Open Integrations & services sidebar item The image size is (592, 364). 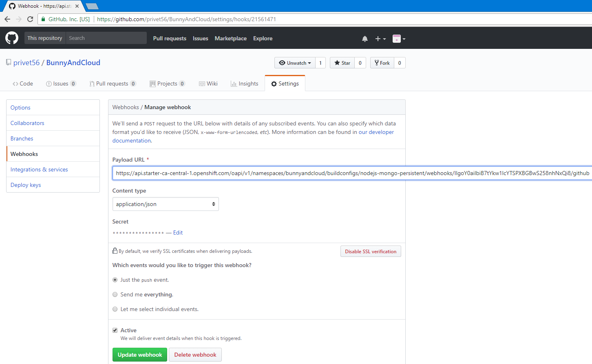[53, 169]
